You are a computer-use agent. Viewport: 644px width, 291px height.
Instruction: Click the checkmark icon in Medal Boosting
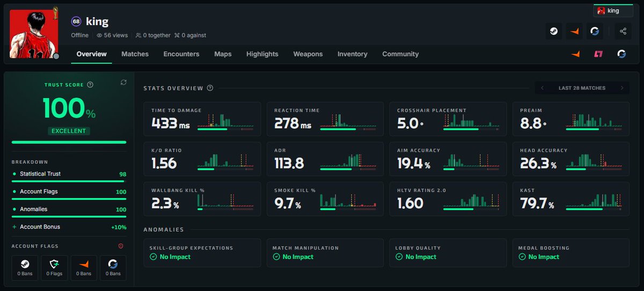[x=522, y=257]
